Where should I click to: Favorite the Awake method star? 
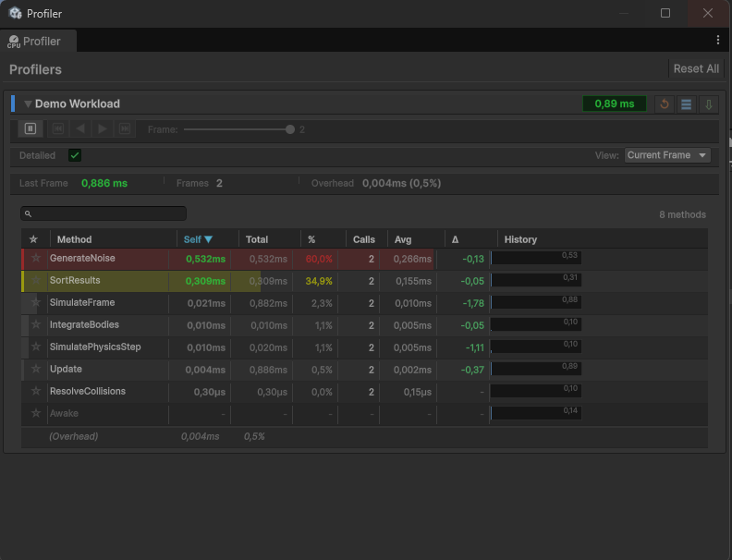click(x=36, y=413)
